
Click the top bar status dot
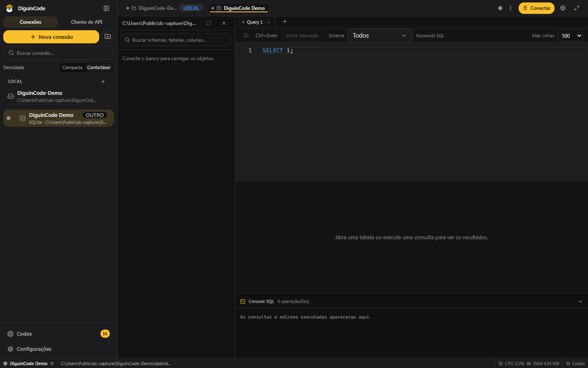tap(500, 8)
